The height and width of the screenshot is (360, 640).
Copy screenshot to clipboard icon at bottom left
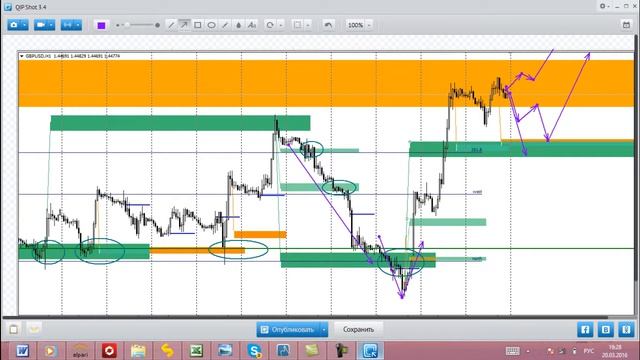pos(13,329)
